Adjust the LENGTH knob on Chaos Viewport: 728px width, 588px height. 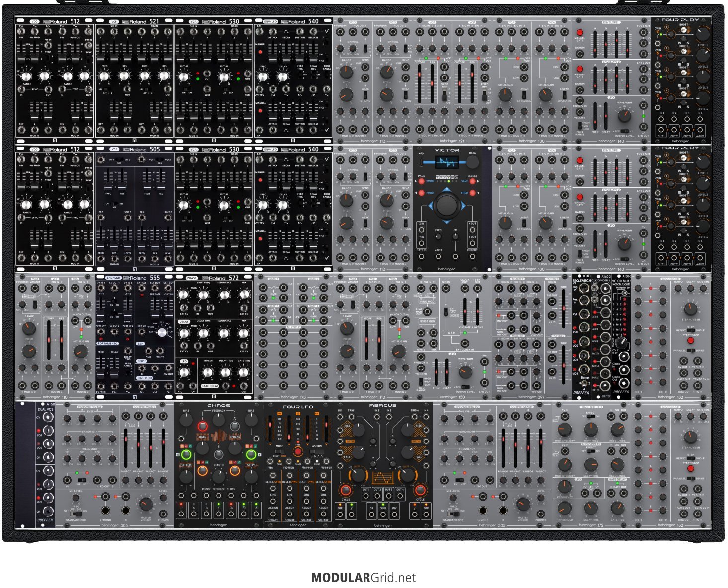218,476
